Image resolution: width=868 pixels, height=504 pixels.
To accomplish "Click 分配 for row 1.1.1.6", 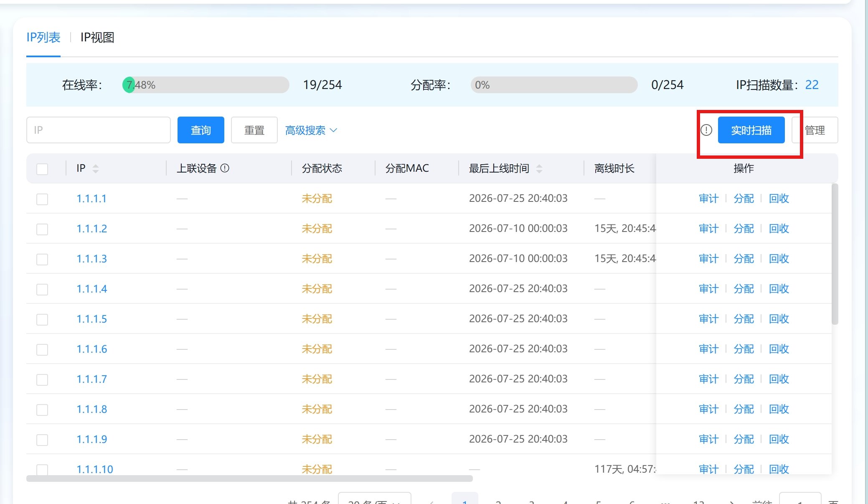I will pos(744,349).
